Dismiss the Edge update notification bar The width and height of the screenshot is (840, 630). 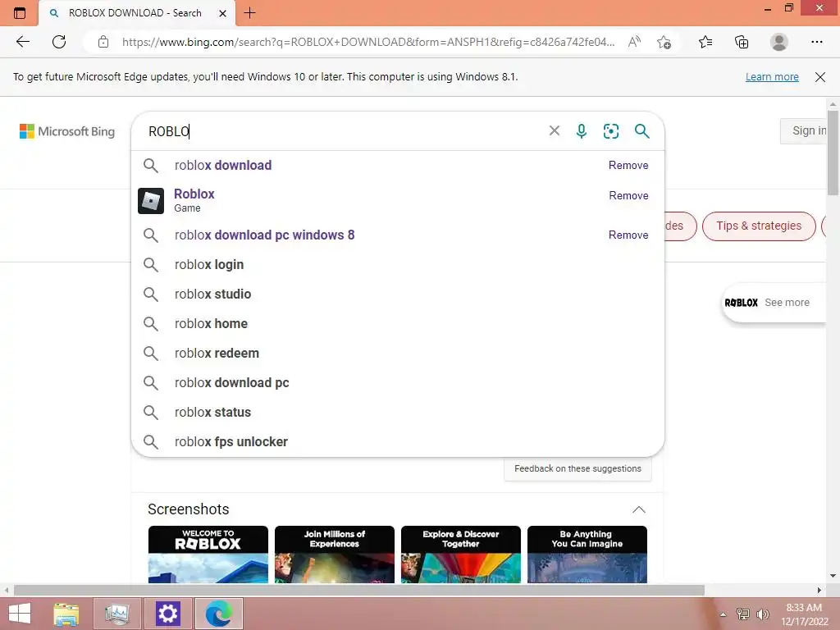pos(819,76)
